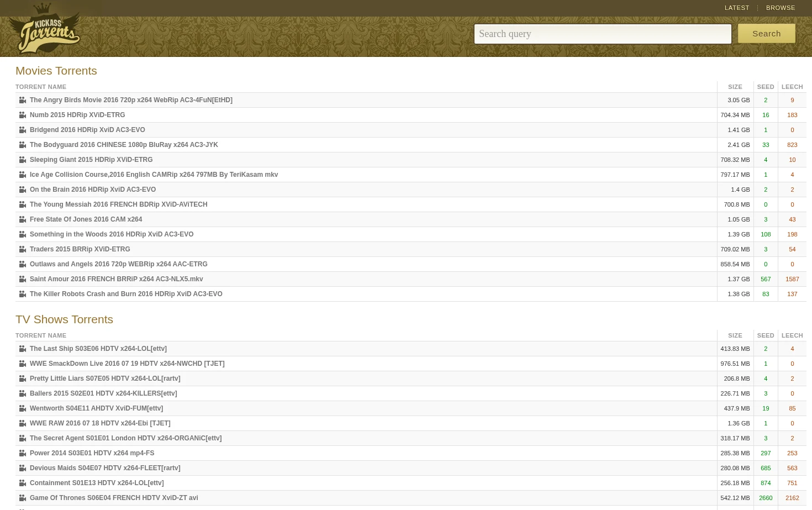
Task: Click seed count 567 for Saint Amour
Action: tap(766, 279)
